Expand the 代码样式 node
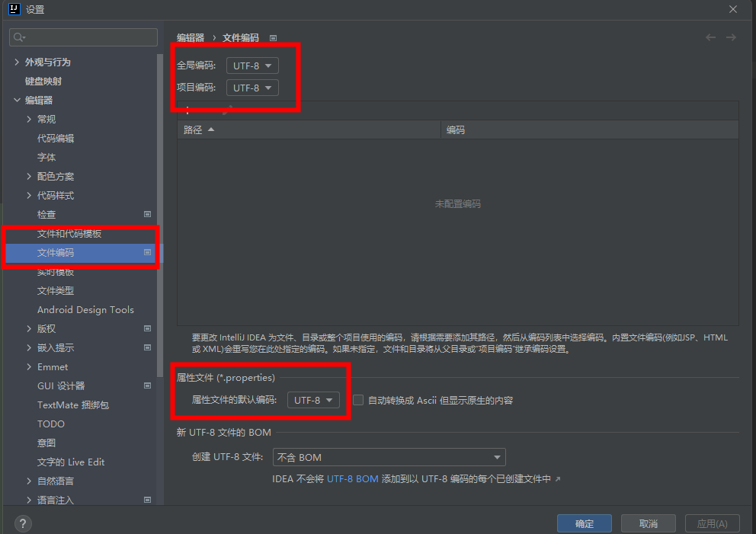The image size is (756, 534). [29, 195]
